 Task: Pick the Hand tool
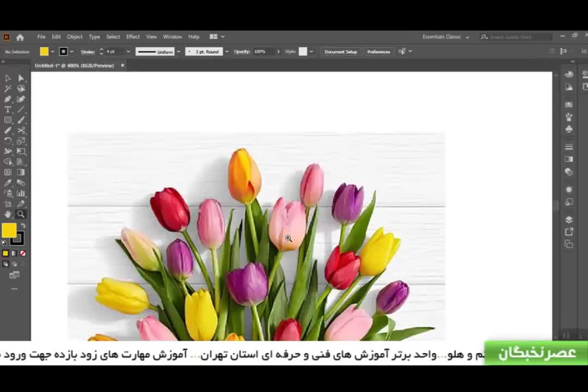point(8,214)
